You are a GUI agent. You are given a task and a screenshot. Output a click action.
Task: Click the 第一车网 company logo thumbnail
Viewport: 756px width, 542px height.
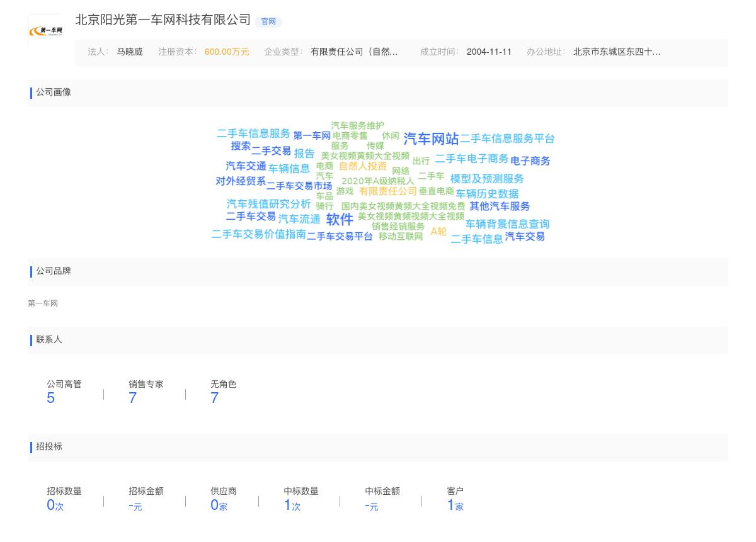pos(45,30)
